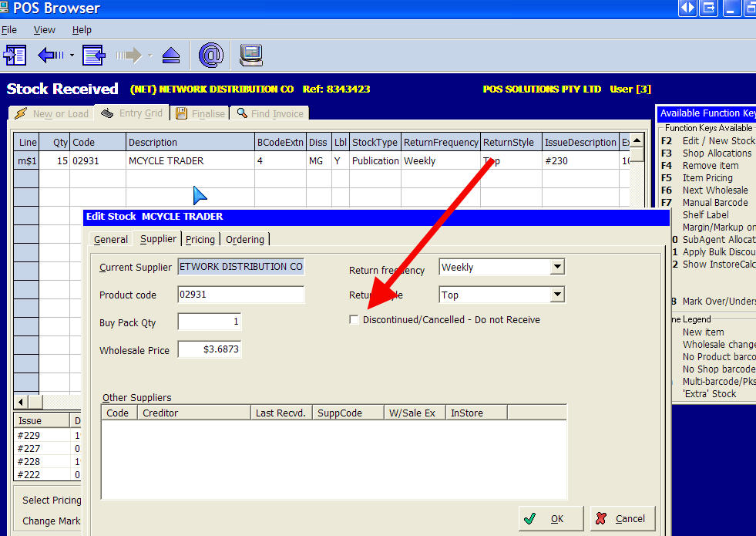
Task: Click the Select Pricing label
Action: click(x=52, y=501)
